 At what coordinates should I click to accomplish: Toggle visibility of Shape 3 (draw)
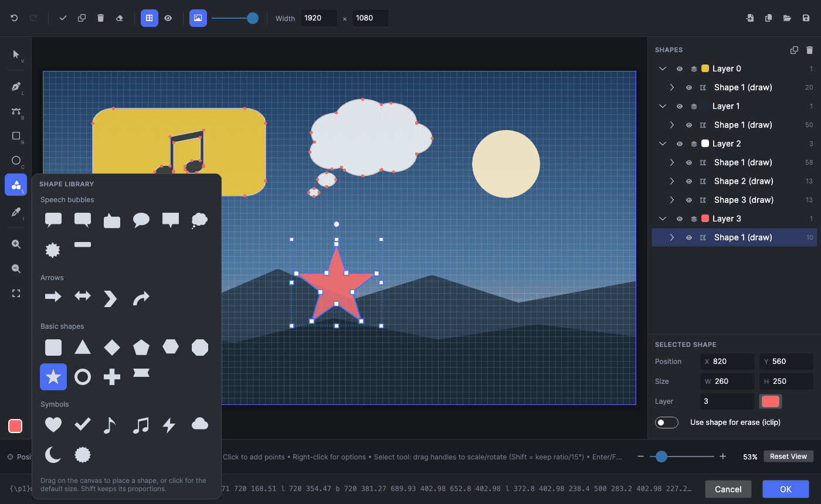689,200
